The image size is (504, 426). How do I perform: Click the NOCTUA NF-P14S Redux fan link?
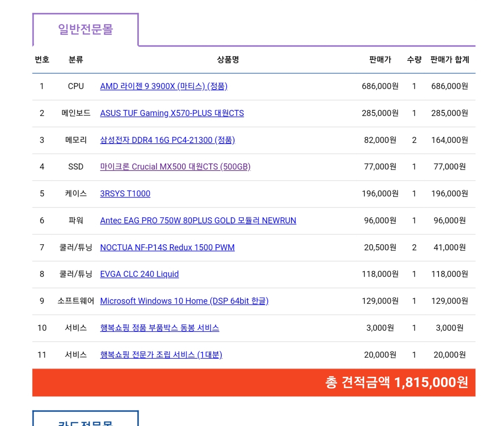pyautogui.click(x=167, y=247)
